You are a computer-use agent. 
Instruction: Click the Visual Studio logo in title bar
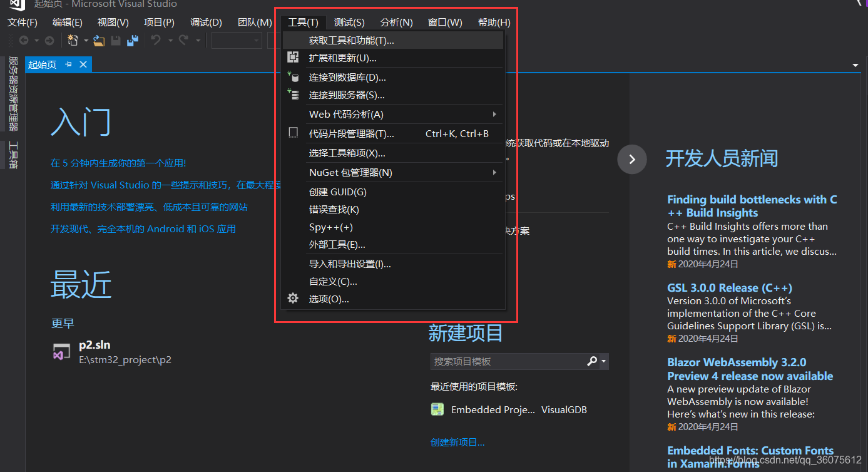18,4
